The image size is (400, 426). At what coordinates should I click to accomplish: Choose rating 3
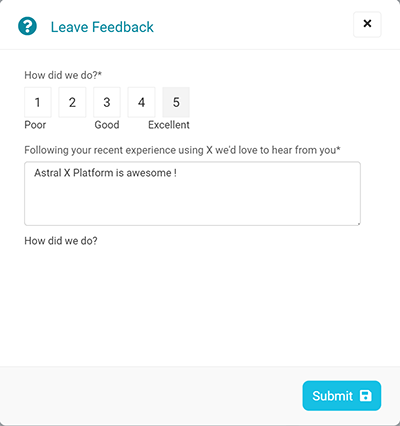pos(107,102)
